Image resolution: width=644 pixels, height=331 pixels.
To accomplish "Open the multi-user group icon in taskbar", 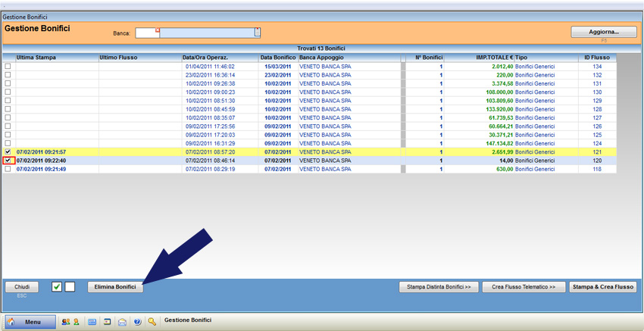I will [64, 322].
